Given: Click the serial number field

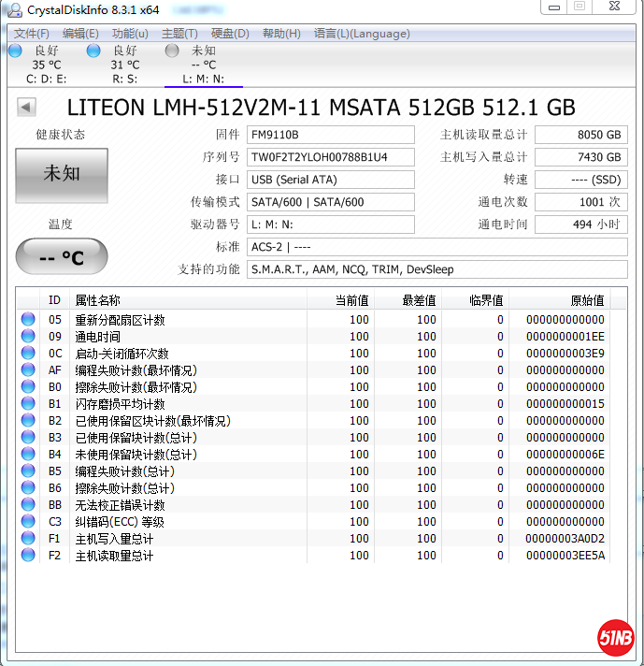Looking at the screenshot, I should [331, 157].
